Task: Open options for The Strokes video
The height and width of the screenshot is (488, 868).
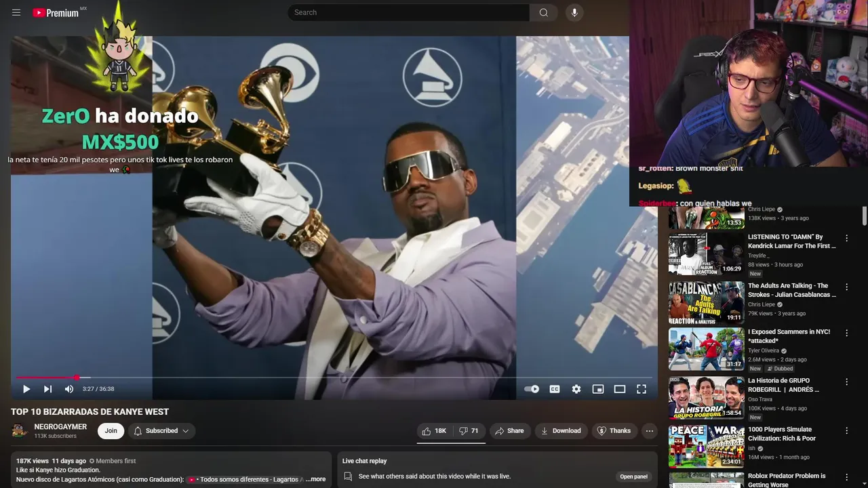Action: [x=846, y=287]
